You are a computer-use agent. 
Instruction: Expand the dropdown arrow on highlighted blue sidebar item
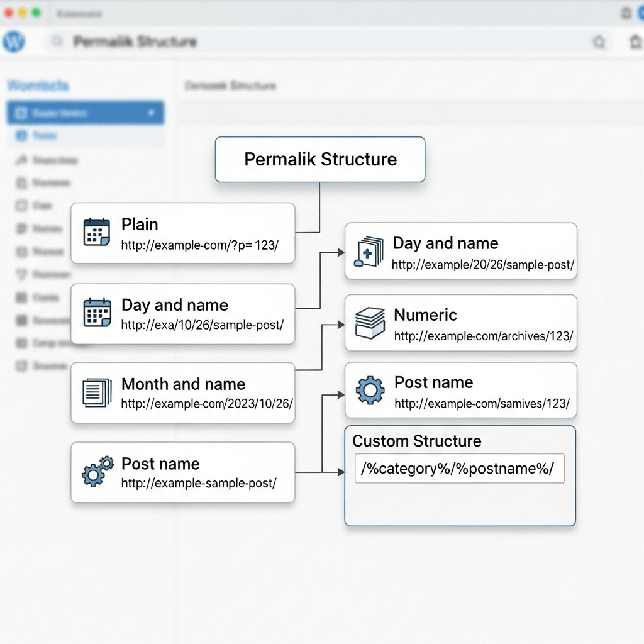click(x=151, y=113)
